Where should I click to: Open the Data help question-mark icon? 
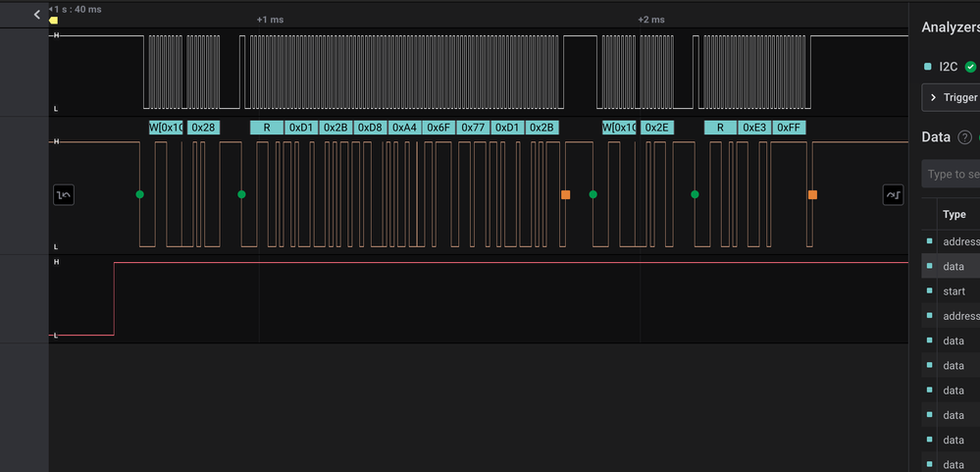pyautogui.click(x=965, y=137)
